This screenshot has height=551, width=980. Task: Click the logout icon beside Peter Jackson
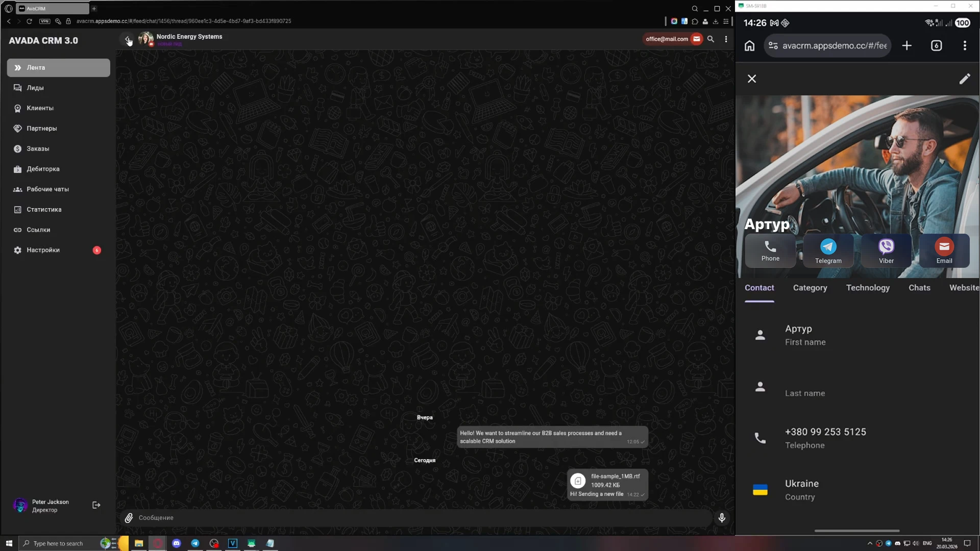point(96,505)
